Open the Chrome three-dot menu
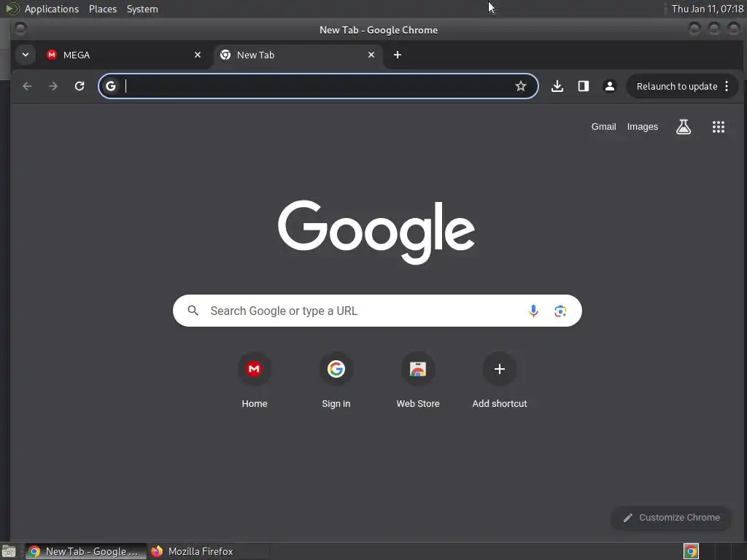This screenshot has width=747, height=560. click(727, 86)
